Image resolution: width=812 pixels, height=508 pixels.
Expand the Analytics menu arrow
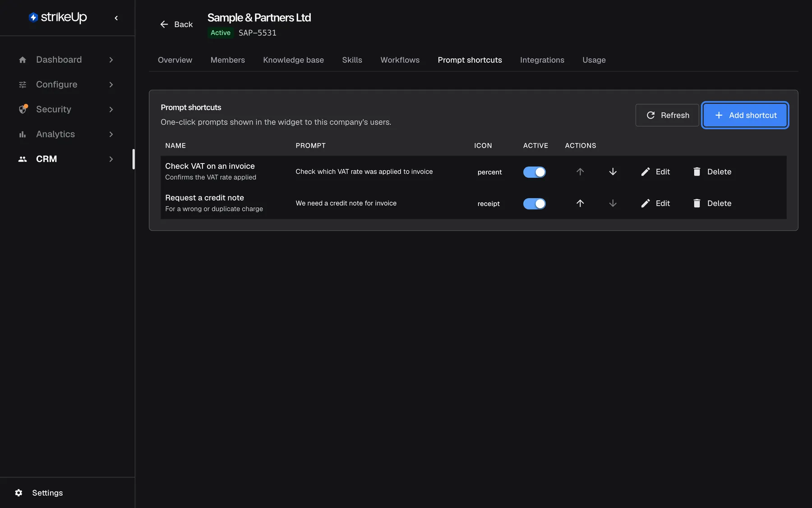tap(111, 134)
